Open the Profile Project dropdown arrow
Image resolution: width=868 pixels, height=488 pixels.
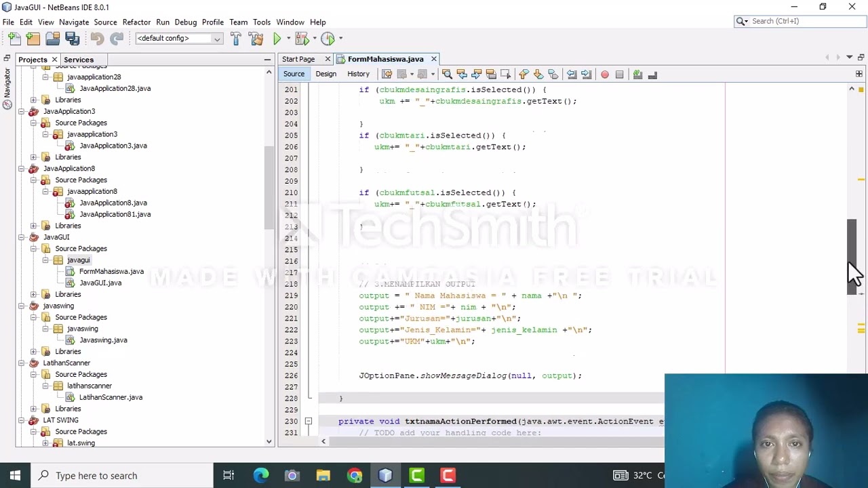tap(340, 39)
